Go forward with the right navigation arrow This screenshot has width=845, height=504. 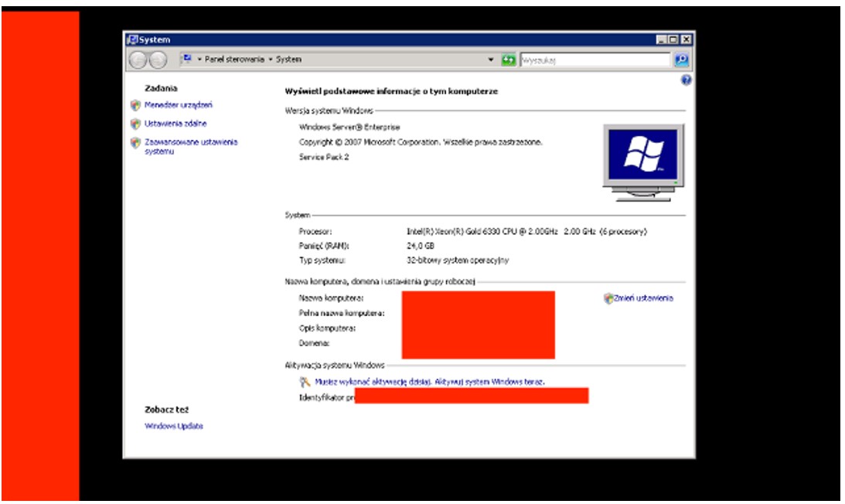tap(158, 60)
